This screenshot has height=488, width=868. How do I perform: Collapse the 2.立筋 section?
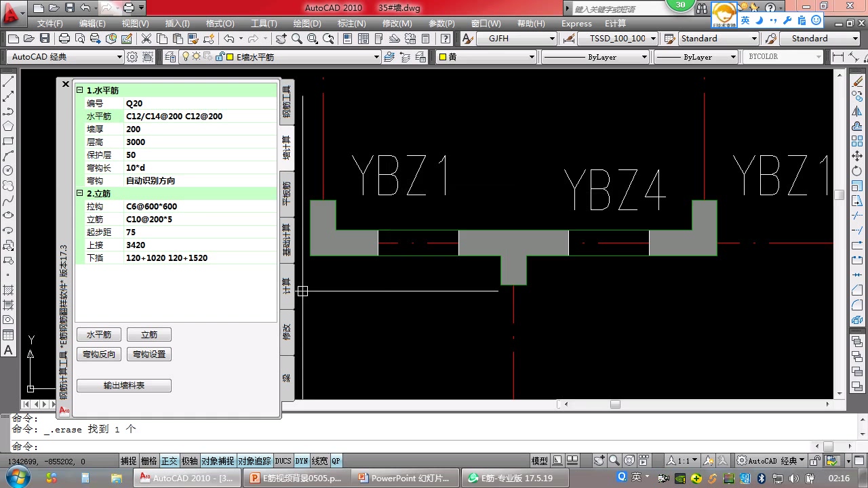pos(79,193)
